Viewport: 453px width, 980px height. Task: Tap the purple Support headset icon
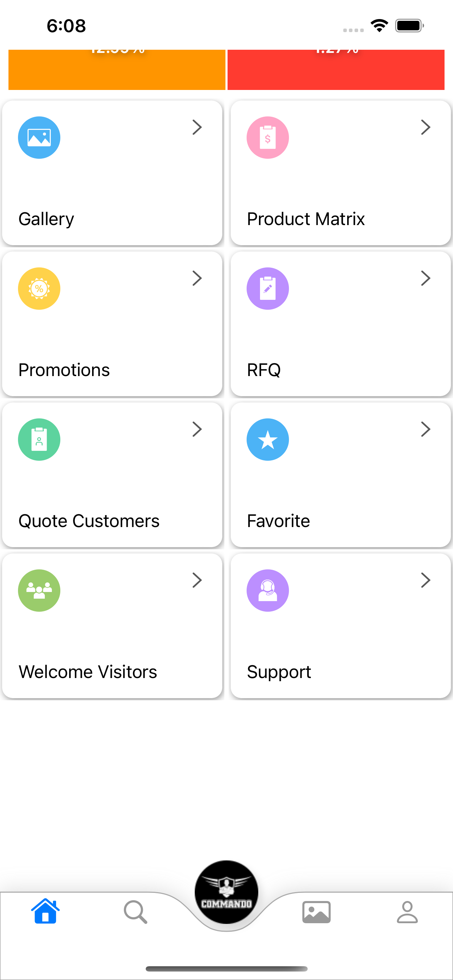click(267, 591)
